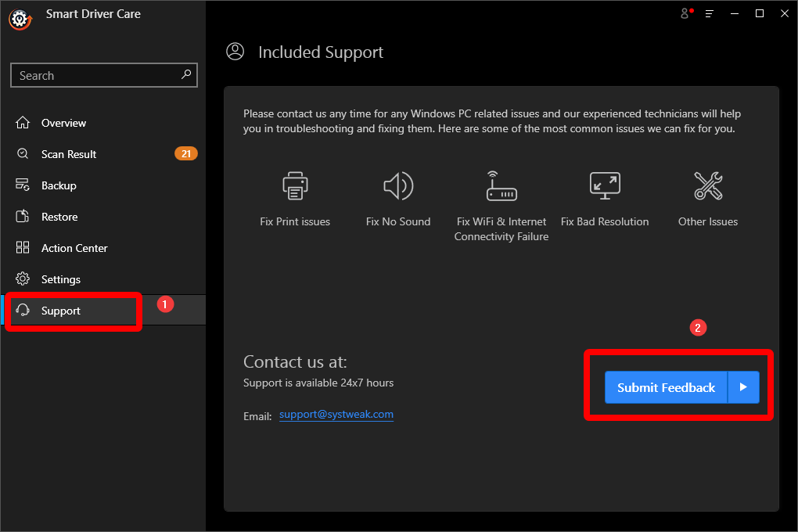Click the Scan Result magnifier icon
Viewport: 798px width, 532px height.
[x=23, y=154]
